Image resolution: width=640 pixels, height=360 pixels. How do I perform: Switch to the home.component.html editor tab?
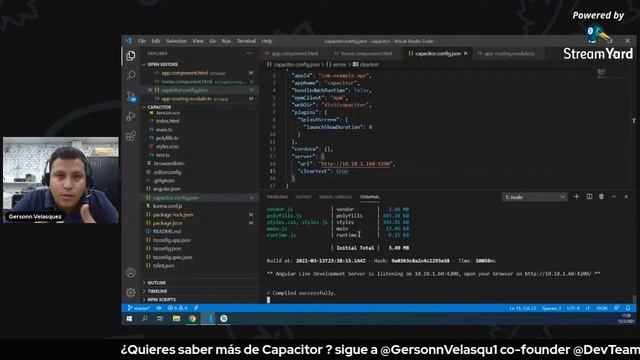[x=364, y=53]
